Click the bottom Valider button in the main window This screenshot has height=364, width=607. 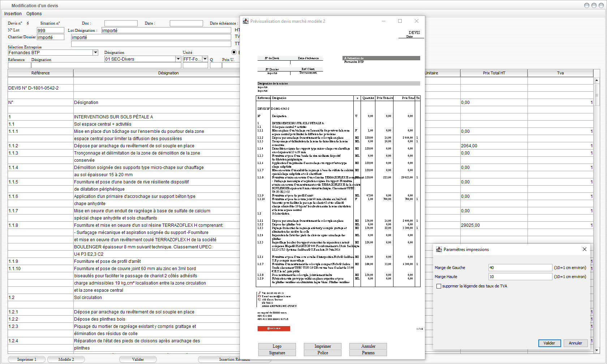[x=138, y=359]
